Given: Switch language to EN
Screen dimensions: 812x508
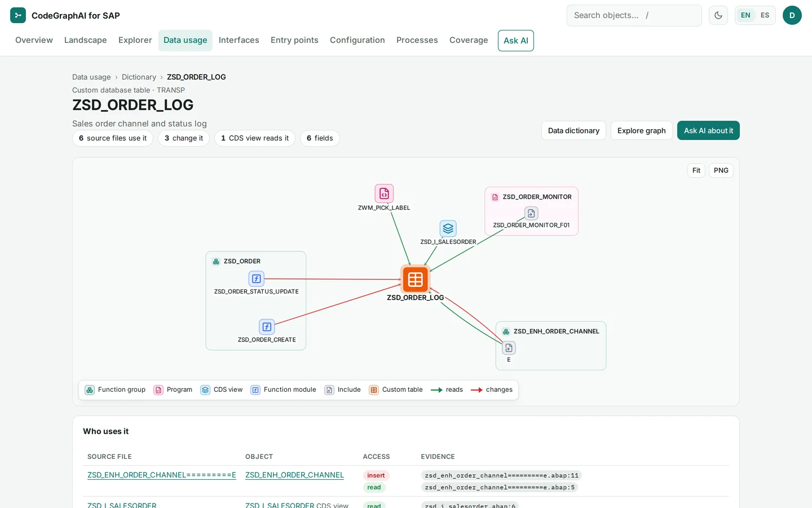Looking at the screenshot, I should [745, 15].
